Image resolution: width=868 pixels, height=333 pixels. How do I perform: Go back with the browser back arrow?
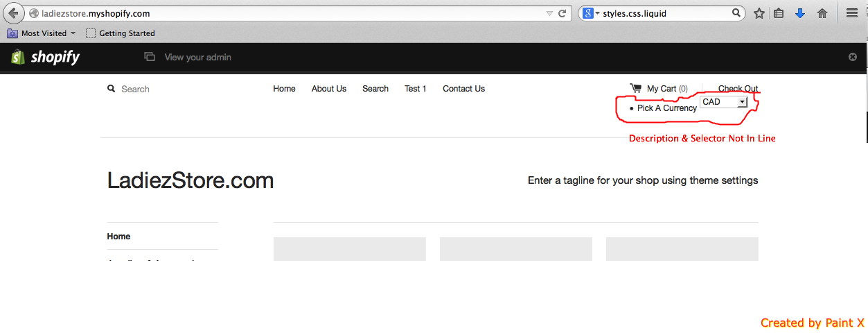coord(13,13)
